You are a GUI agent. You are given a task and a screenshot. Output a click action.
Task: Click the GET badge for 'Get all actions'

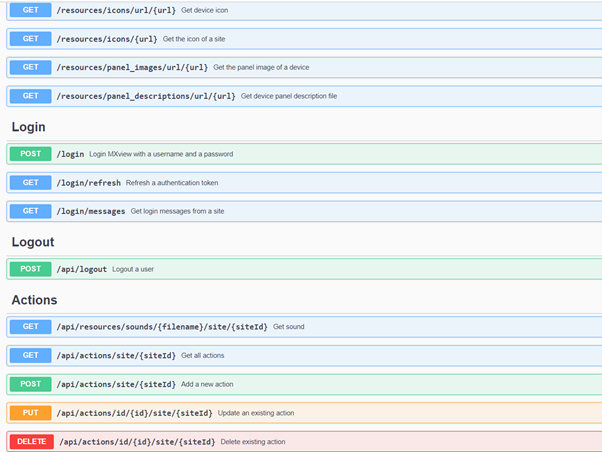click(x=30, y=355)
